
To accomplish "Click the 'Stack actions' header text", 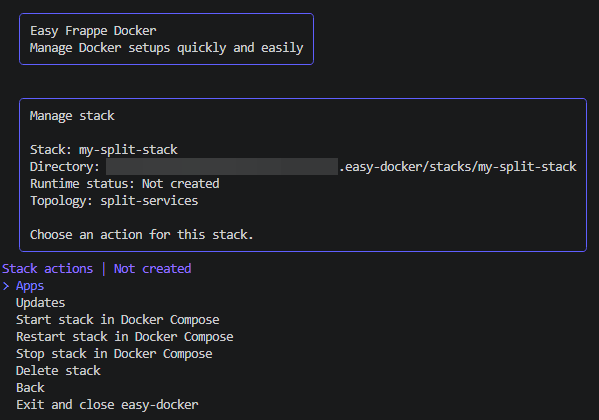I will pos(47,269).
